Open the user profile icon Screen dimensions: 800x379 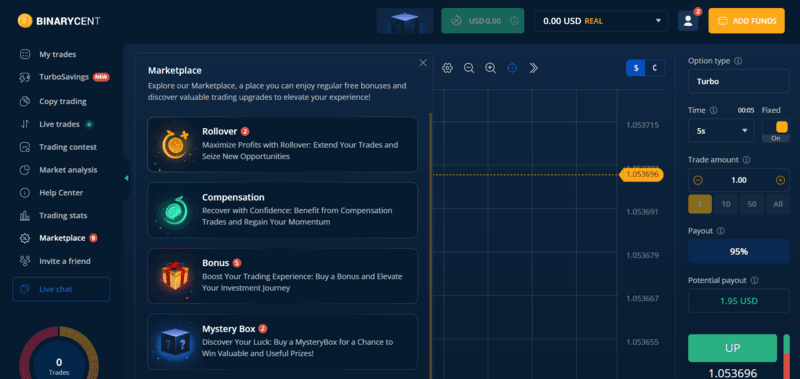coord(688,21)
